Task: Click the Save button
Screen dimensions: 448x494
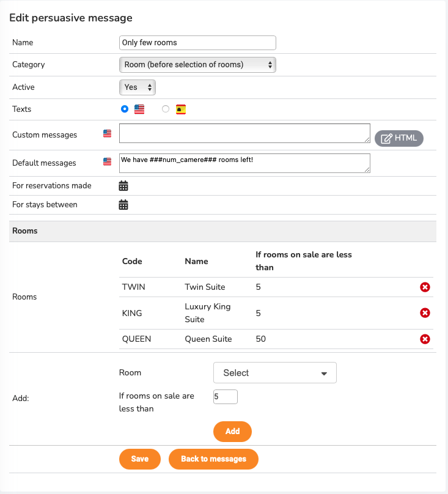Action: tap(140, 459)
